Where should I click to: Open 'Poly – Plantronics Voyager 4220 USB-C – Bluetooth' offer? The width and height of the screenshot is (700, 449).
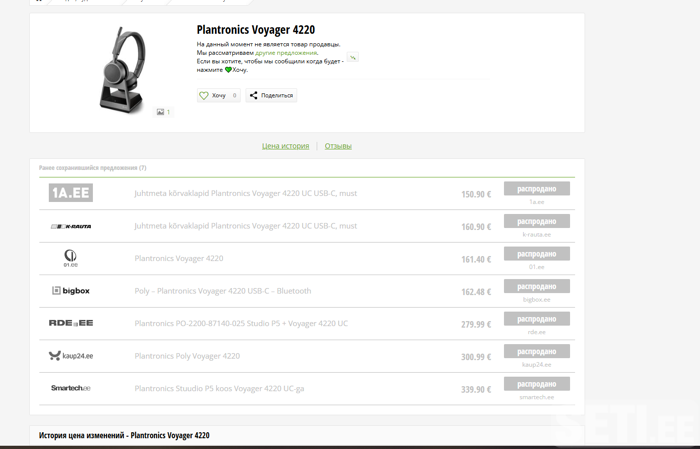223,291
